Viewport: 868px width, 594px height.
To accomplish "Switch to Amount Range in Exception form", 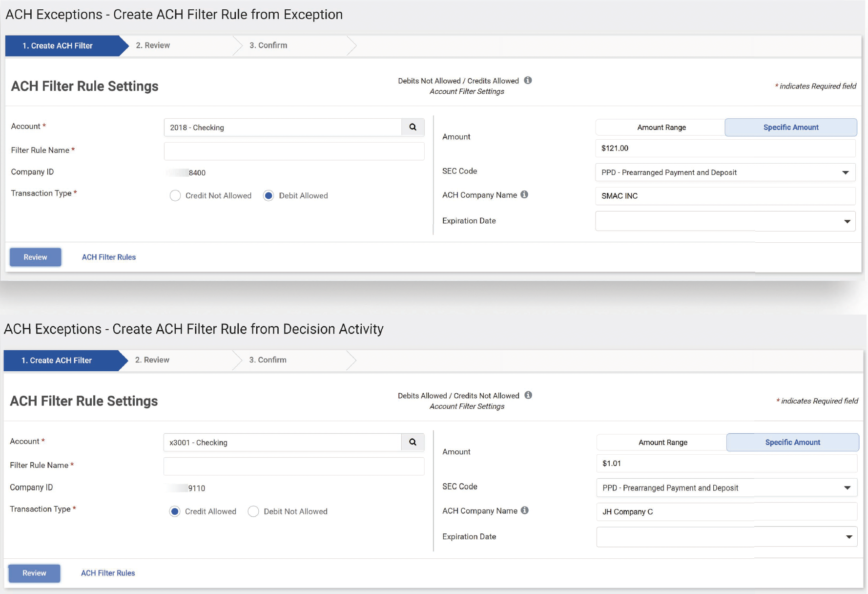I will click(661, 127).
